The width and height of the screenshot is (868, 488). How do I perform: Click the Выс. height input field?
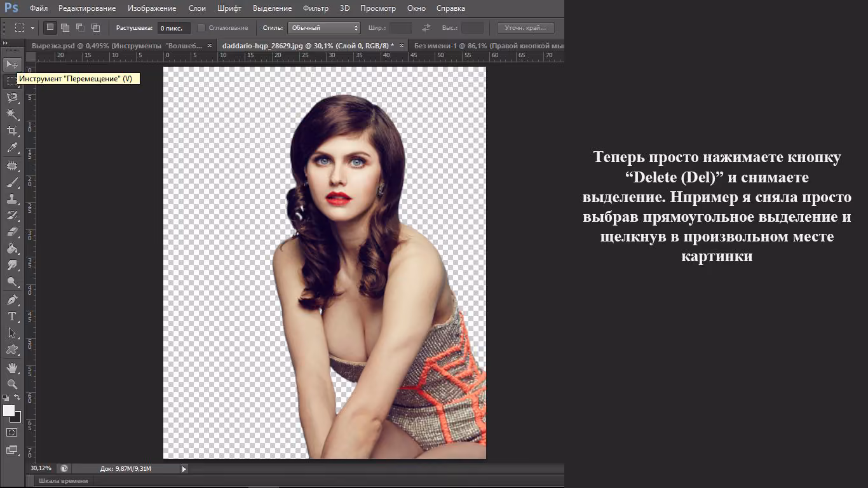[x=472, y=28]
